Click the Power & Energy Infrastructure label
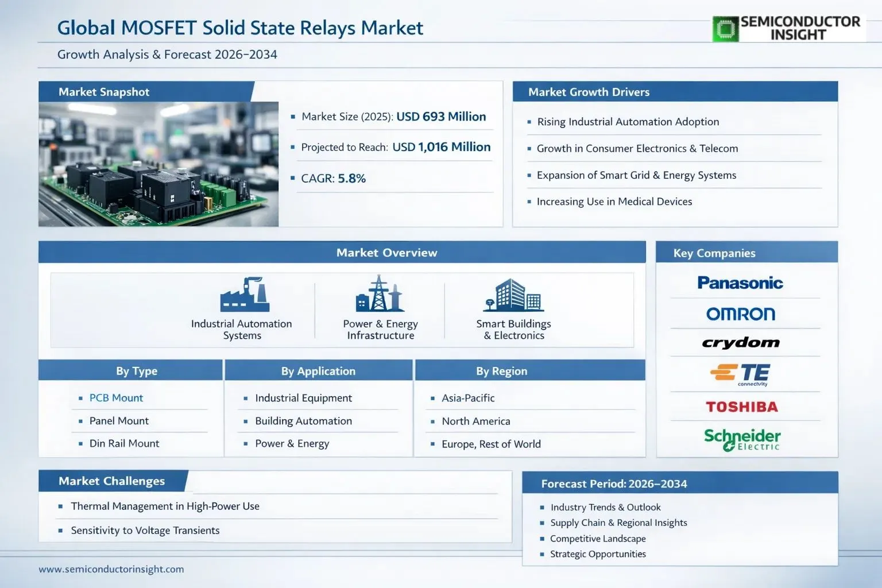Screen dimensions: 882x588 coord(380,330)
